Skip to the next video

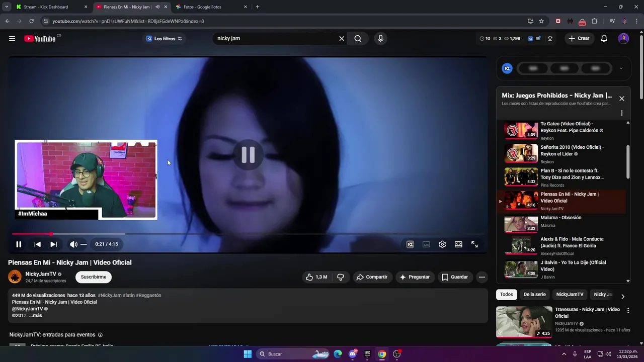tap(53, 244)
